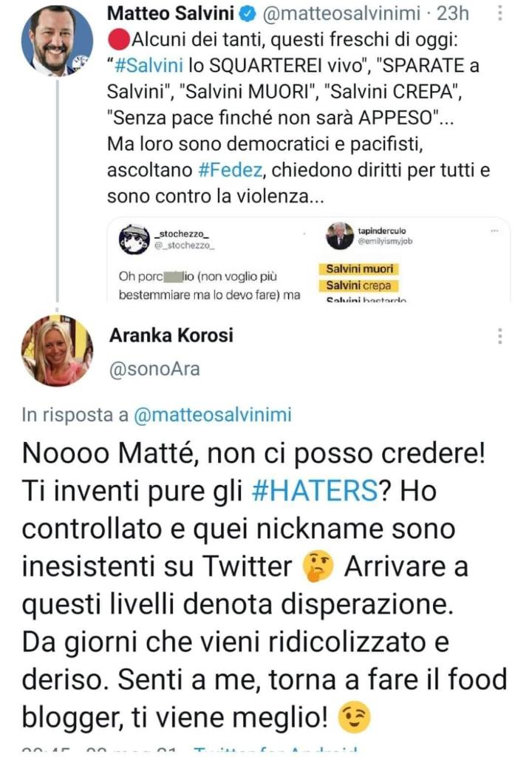Open the tapinderculo avatar in the embedded image
The image size is (532, 757).
pyautogui.click(x=340, y=236)
